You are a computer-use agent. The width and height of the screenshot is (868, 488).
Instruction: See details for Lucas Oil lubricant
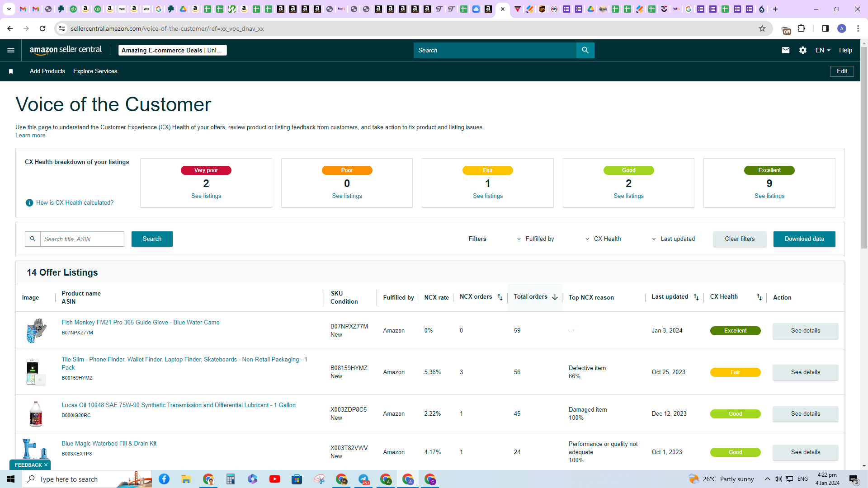805,414
